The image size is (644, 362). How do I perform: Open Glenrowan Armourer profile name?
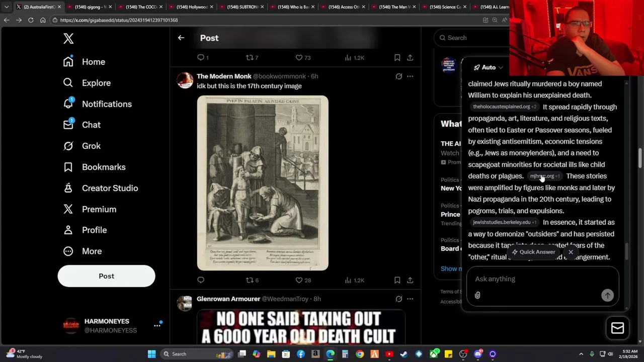[x=228, y=299]
